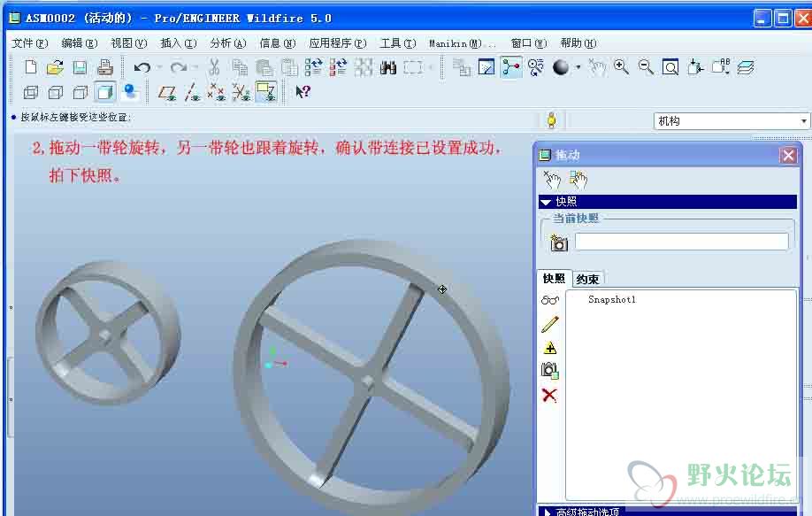This screenshot has height=516, width=812.
Task: Click the pencil update snapshot button
Action: click(x=550, y=324)
